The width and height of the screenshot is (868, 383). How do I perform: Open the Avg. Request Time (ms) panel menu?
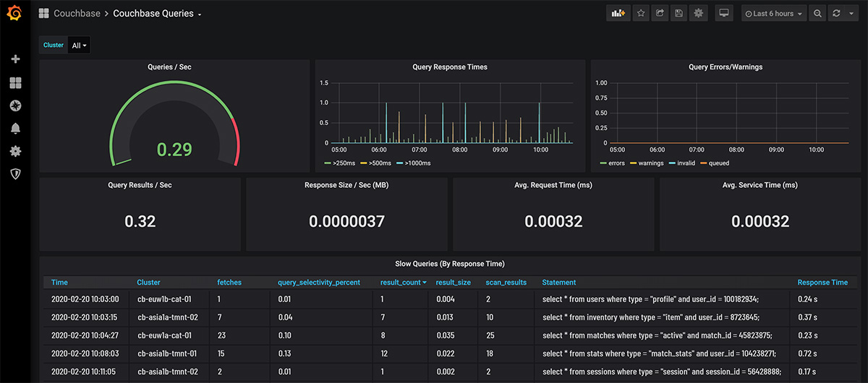pyautogui.click(x=553, y=185)
